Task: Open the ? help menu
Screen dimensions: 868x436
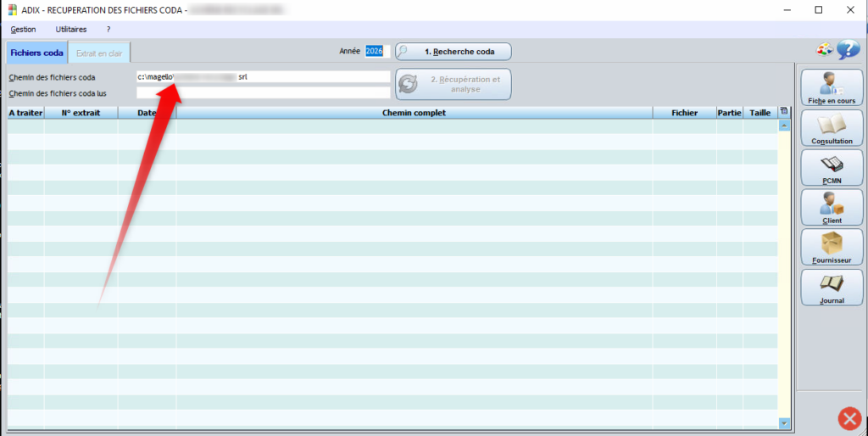Action: (108, 29)
